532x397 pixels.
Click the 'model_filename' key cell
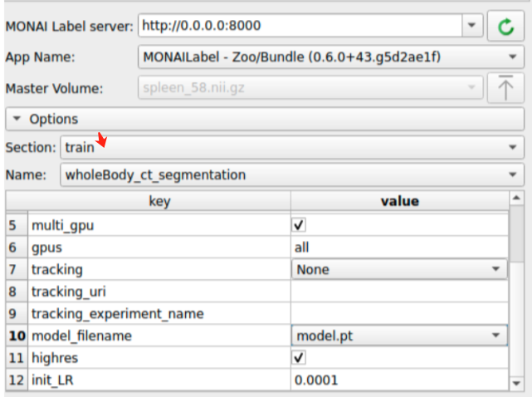[159, 336]
